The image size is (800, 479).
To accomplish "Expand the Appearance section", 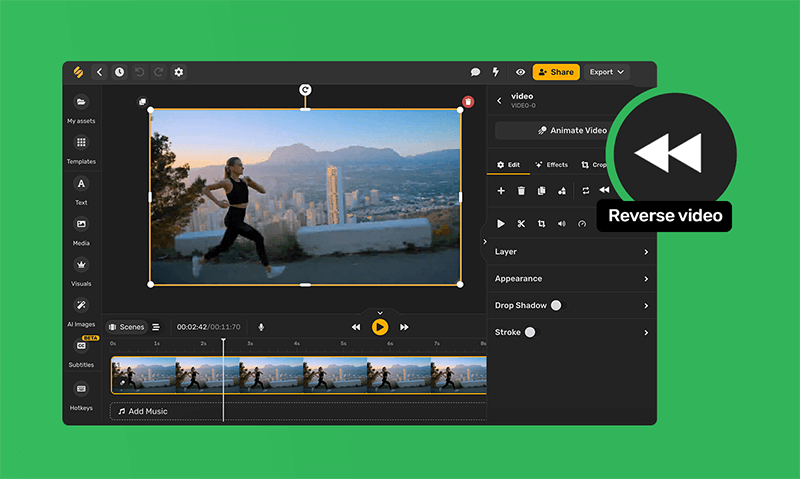I will pyautogui.click(x=572, y=279).
